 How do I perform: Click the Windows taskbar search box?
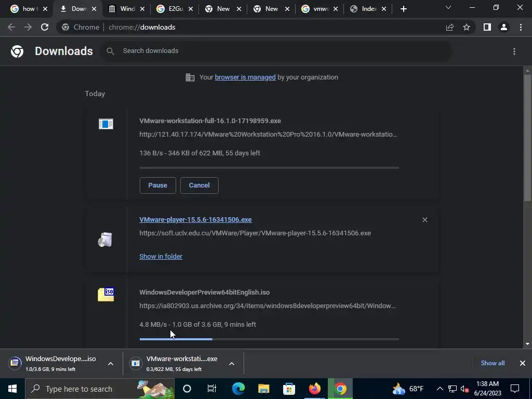click(x=100, y=389)
